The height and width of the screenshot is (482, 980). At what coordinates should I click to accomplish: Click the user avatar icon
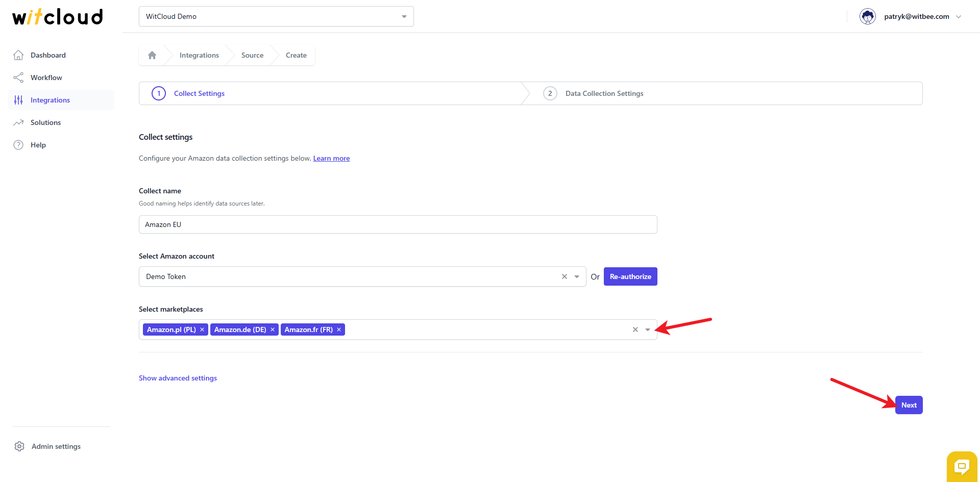point(868,16)
